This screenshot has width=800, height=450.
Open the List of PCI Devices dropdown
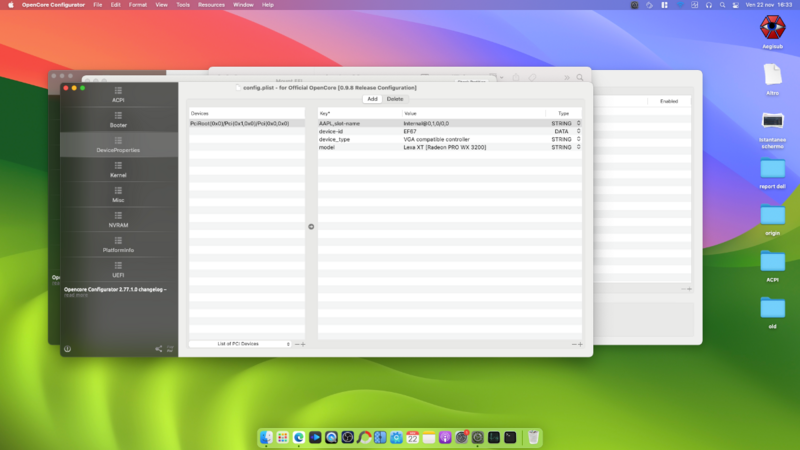pos(254,343)
